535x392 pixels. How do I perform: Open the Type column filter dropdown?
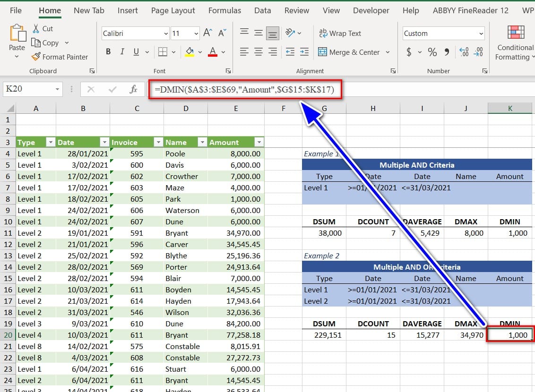click(50, 142)
